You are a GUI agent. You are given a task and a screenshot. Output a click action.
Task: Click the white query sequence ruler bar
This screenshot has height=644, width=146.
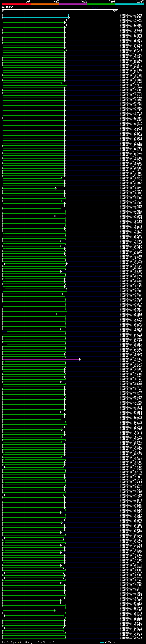60,10
